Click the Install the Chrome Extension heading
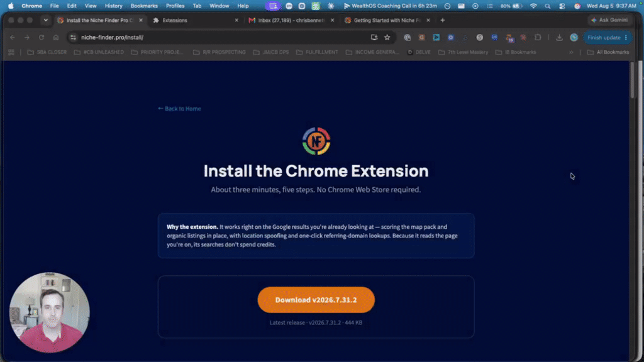Image resolution: width=644 pixels, height=362 pixels. [316, 171]
